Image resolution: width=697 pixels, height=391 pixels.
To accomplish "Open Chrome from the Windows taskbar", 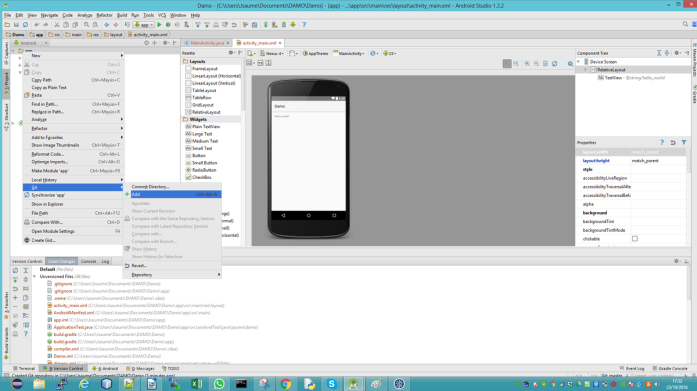I will [286, 383].
